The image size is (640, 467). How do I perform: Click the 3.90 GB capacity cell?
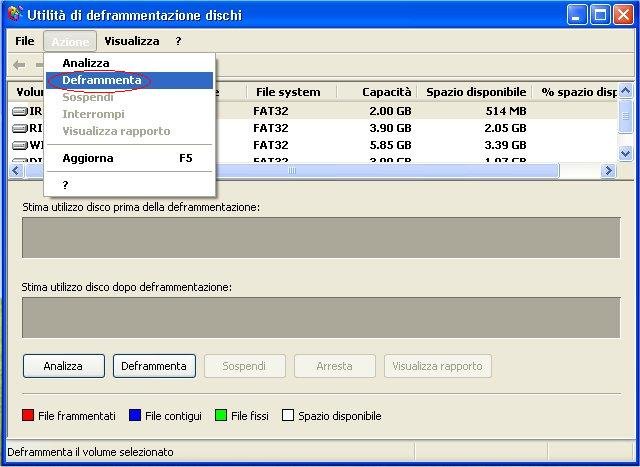(x=390, y=129)
